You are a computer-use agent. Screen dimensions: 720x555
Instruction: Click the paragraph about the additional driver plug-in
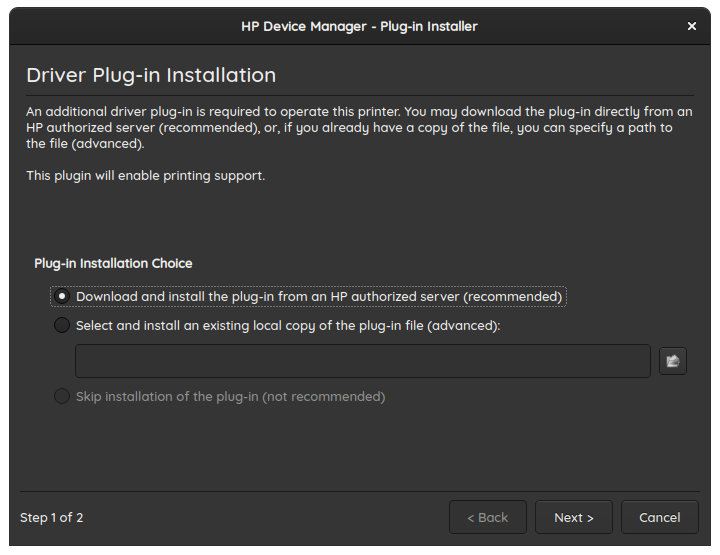(x=350, y=128)
